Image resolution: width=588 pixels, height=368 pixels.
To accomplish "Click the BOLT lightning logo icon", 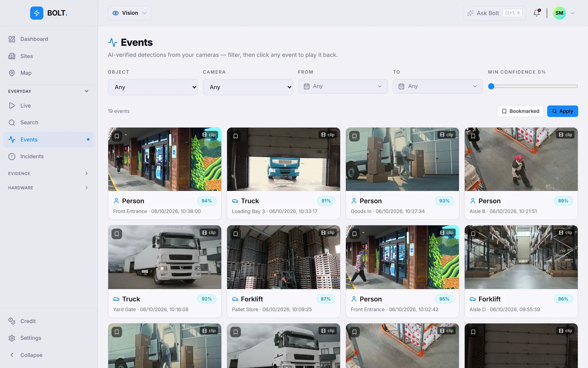I will click(37, 13).
